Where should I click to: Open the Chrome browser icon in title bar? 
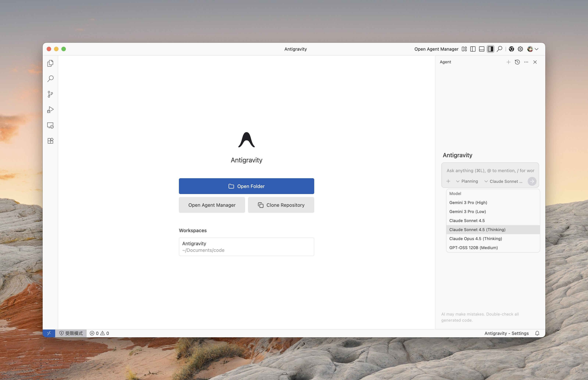click(511, 49)
